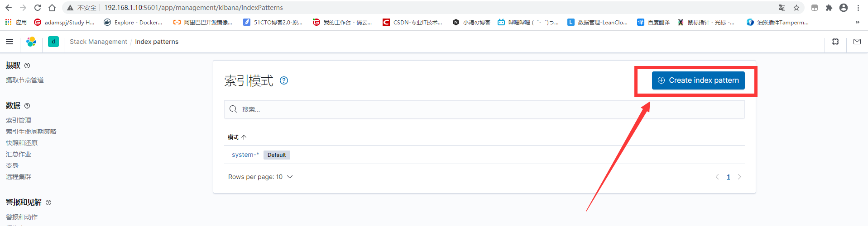The width and height of the screenshot is (868, 226).
Task: Click the Create index pattern button
Action: [698, 80]
